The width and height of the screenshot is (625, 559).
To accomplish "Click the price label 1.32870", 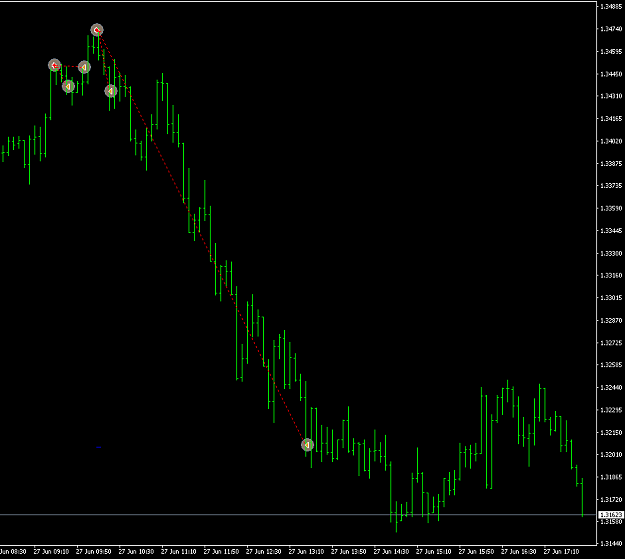I will pos(611,320).
